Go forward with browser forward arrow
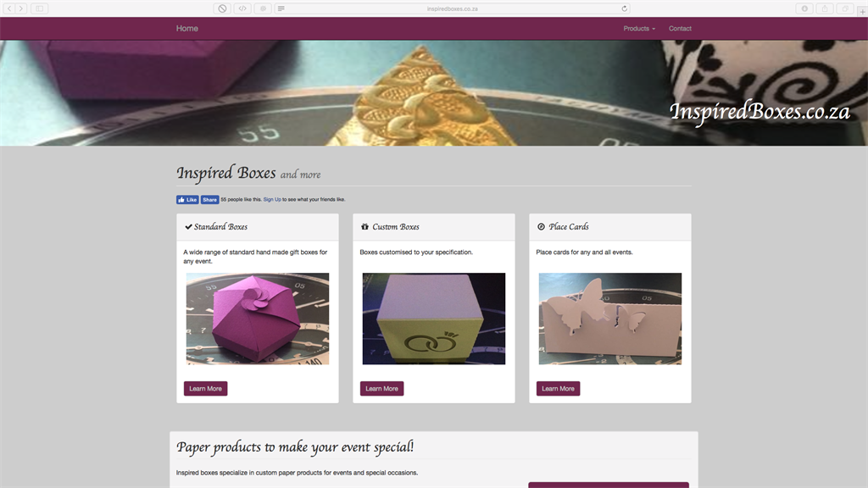This screenshot has height=488, width=868. tap(21, 8)
